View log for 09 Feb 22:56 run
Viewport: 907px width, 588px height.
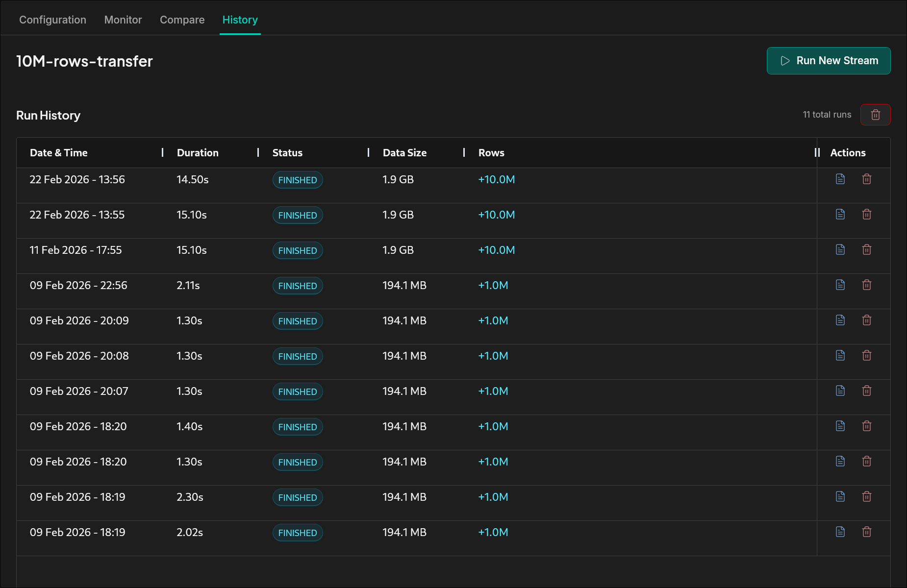[840, 285]
